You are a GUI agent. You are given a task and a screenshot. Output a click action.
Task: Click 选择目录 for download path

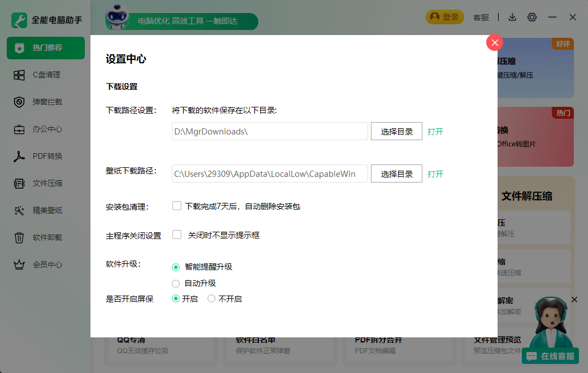click(396, 131)
